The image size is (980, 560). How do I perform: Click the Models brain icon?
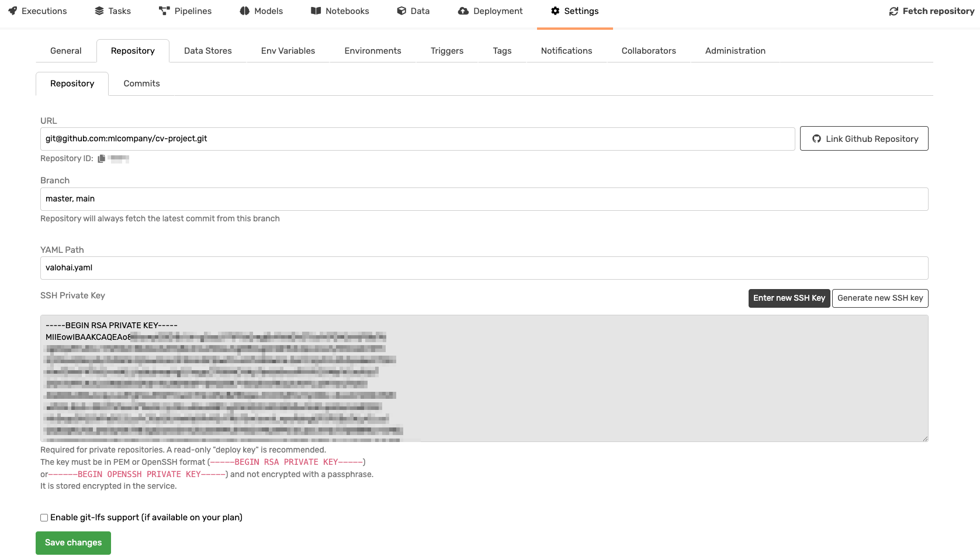245,11
